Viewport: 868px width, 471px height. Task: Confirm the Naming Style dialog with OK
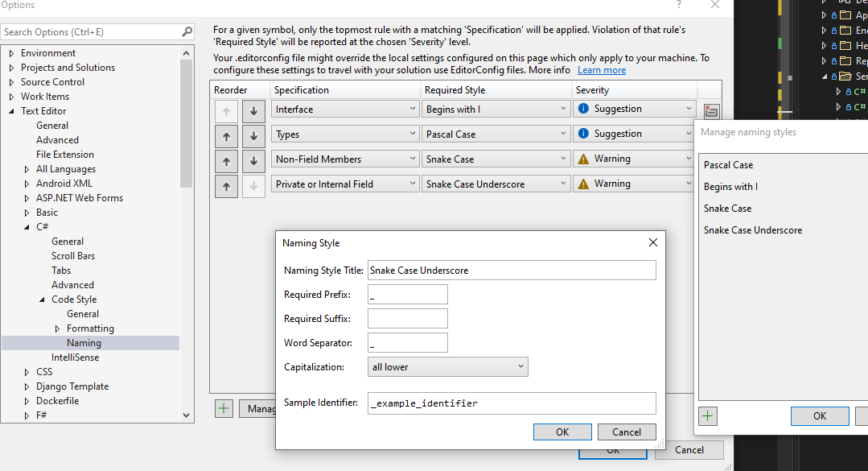click(x=562, y=432)
